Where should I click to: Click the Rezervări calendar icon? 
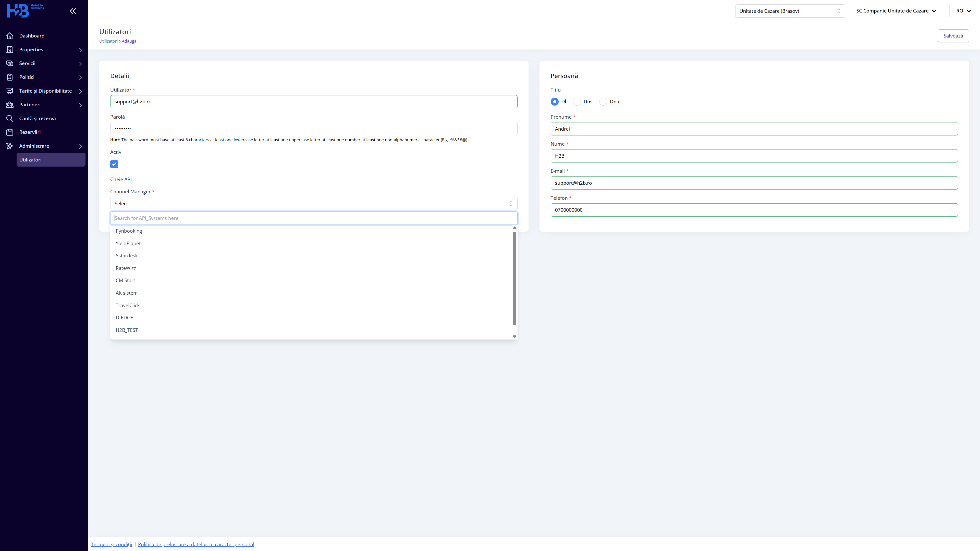(10, 132)
